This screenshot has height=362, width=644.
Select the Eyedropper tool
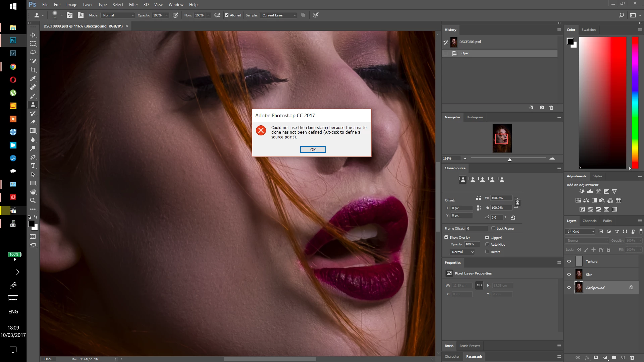click(33, 78)
